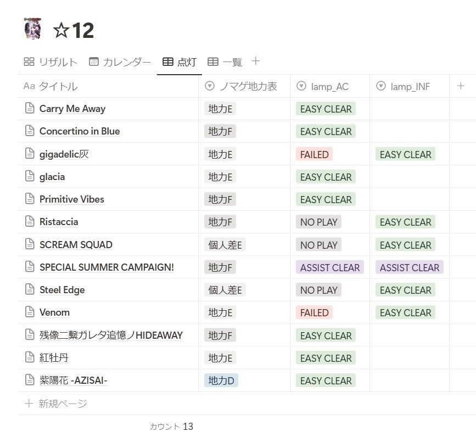Click NO PLAY lamp_AC tag for SCREAM SQUAD
Viewport: 476px width, 448px height.
pos(319,245)
